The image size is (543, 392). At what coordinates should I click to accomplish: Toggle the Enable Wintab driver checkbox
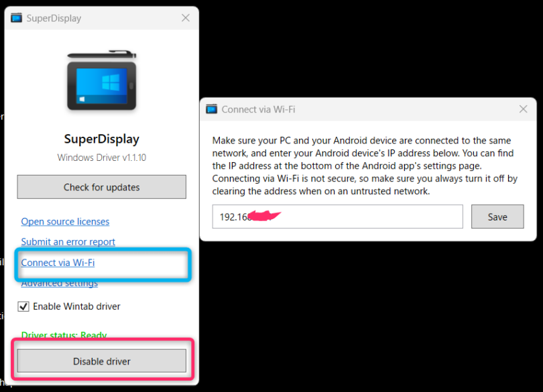pos(23,306)
